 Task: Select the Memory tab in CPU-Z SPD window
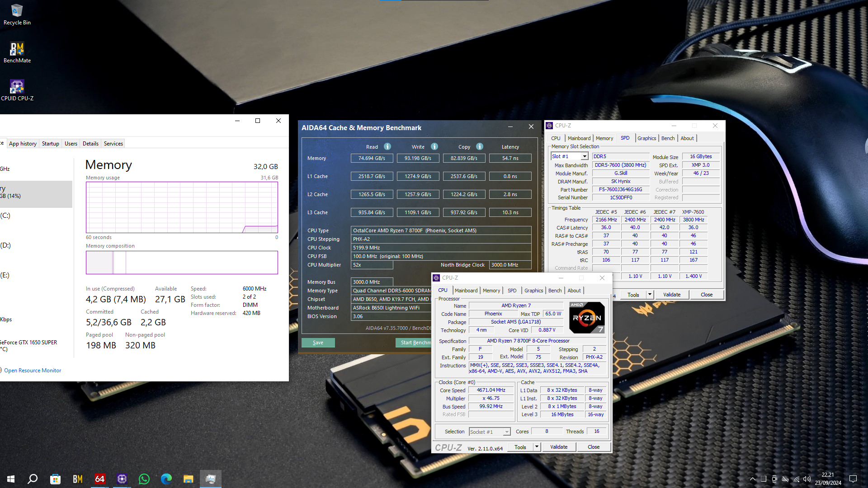pyautogui.click(x=604, y=138)
